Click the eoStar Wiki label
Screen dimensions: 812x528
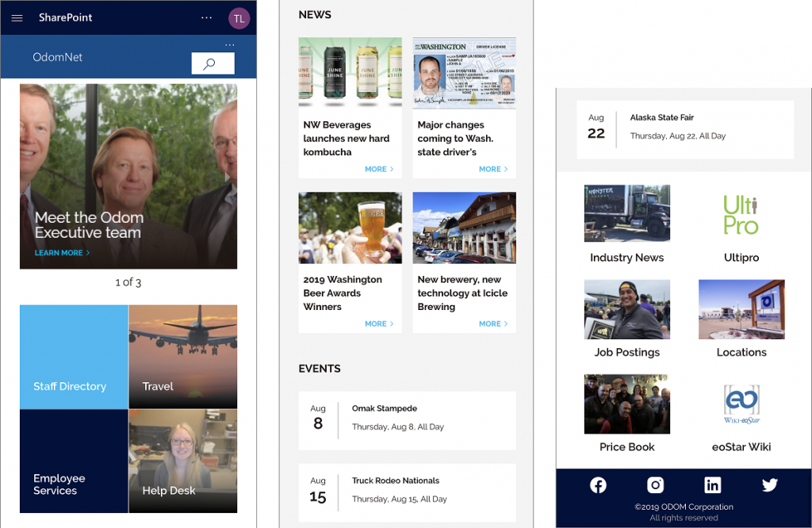click(741, 447)
